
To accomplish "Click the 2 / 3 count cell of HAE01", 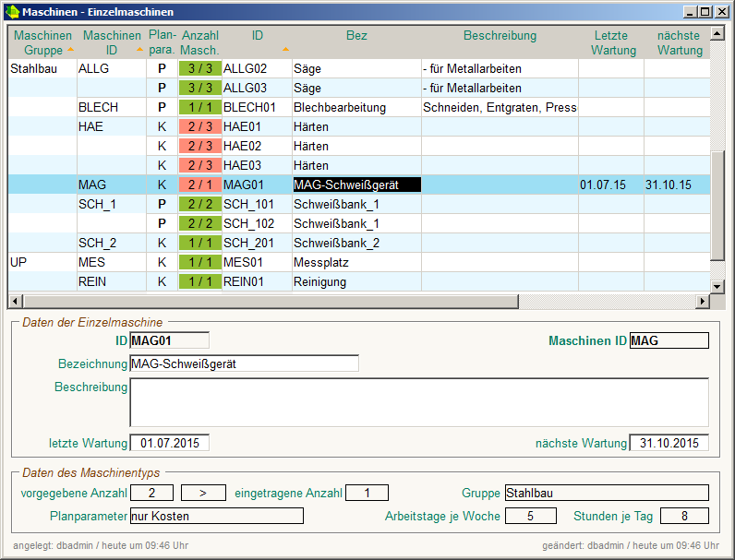I will coord(200,127).
